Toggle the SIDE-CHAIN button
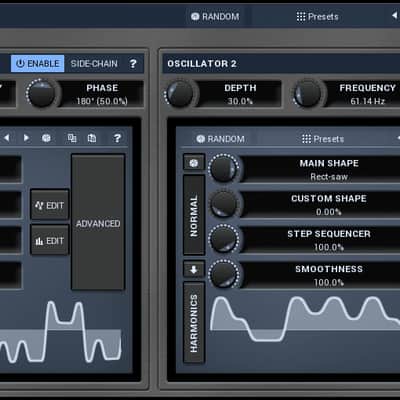Screen dimensions: 400x400 94,63
